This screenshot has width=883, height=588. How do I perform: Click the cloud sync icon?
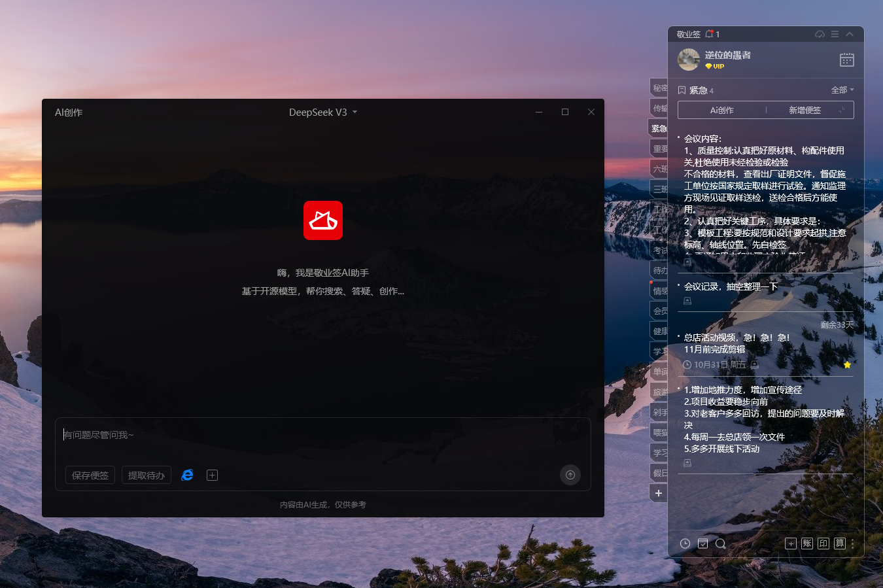820,34
